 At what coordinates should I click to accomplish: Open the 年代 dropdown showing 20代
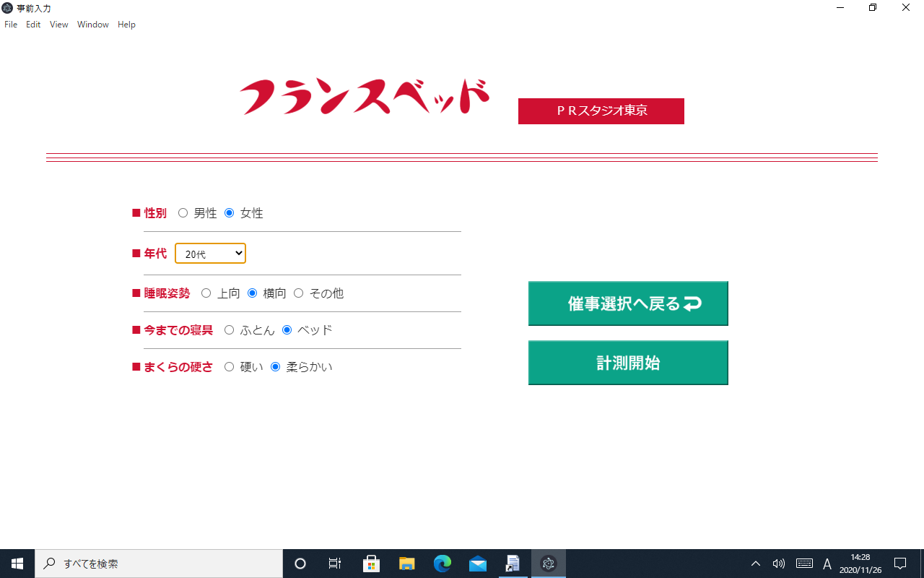tap(210, 254)
